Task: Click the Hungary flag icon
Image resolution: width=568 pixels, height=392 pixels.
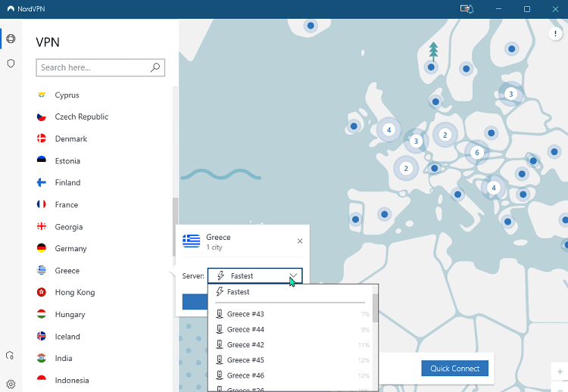Action: (42, 314)
